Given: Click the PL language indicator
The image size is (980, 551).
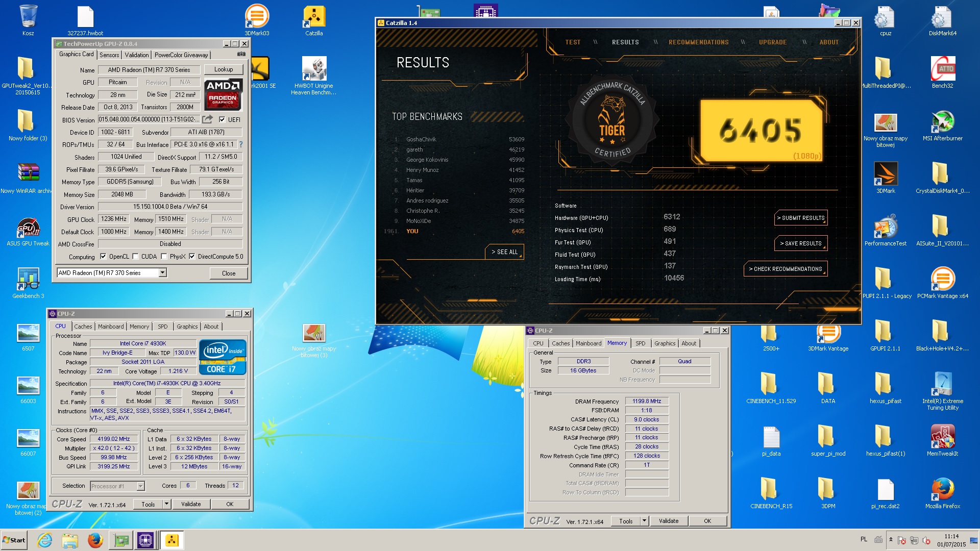Looking at the screenshot, I should point(864,539).
